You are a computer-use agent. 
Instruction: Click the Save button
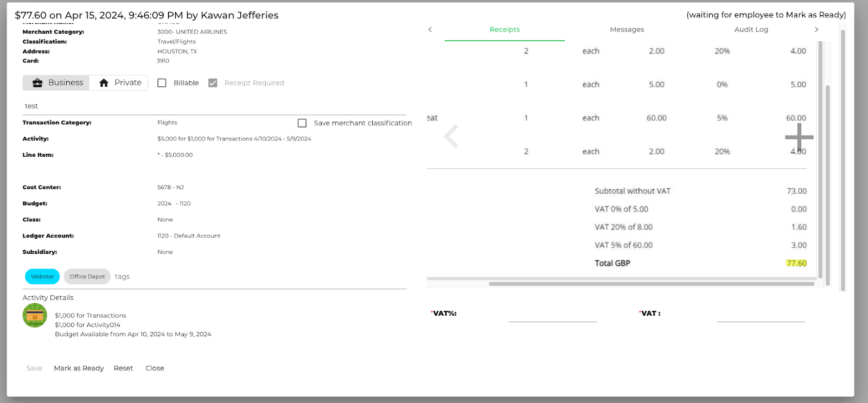point(34,368)
